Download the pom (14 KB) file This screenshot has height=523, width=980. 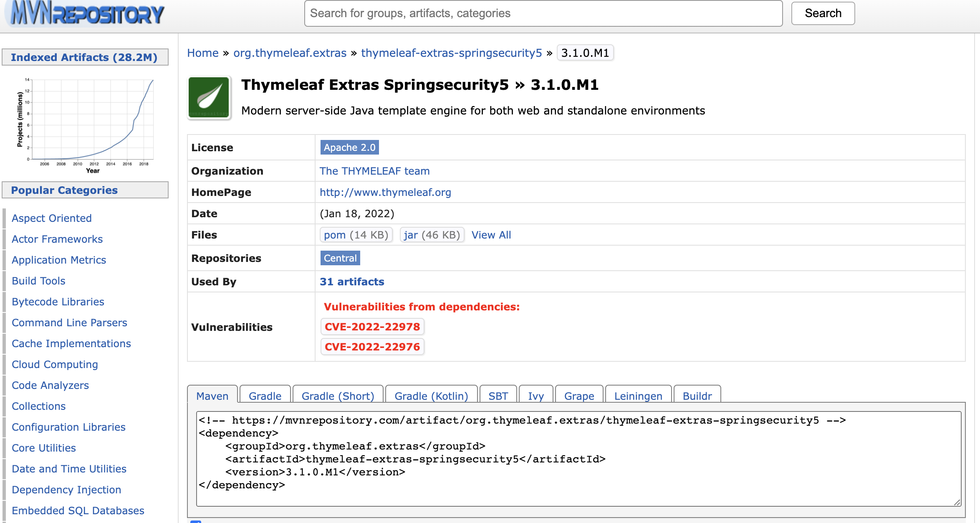pyautogui.click(x=356, y=235)
